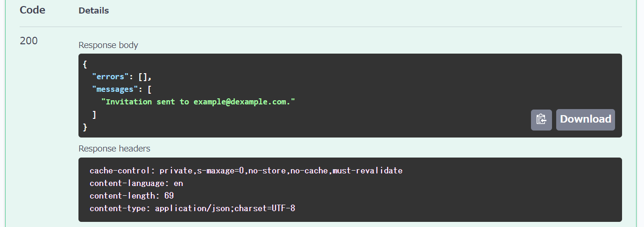Screen dimensions: 644x227
Task: Click the "errors" key in JSON
Action: [111, 76]
